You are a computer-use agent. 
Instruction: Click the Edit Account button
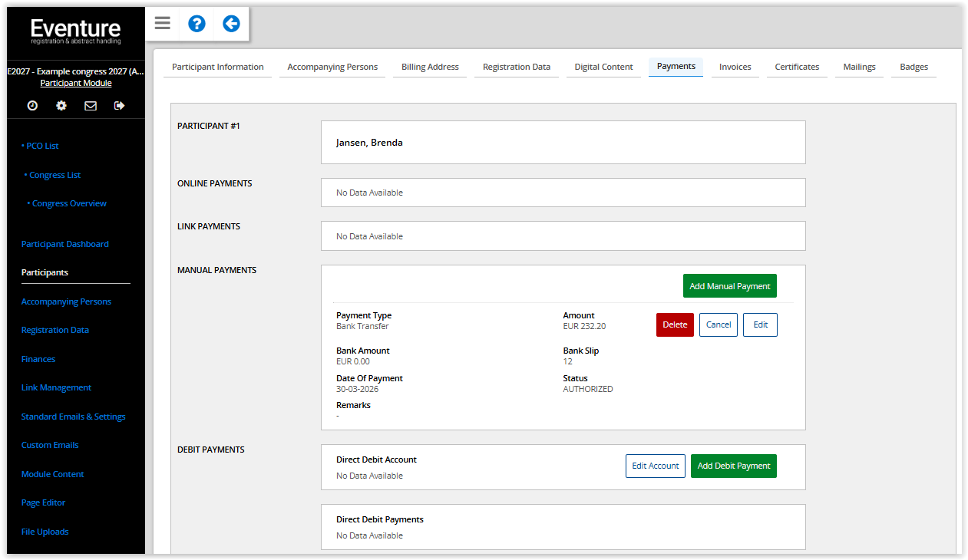click(655, 466)
